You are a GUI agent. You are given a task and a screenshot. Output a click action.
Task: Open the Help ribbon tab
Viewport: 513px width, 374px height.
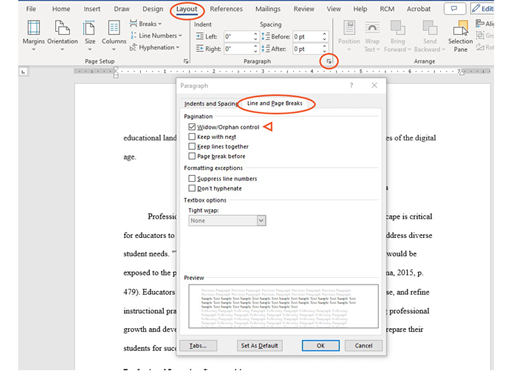[x=360, y=9]
